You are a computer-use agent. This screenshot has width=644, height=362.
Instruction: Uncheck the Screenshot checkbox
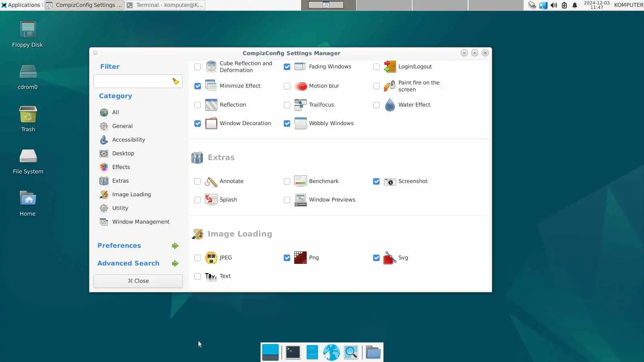click(x=376, y=181)
